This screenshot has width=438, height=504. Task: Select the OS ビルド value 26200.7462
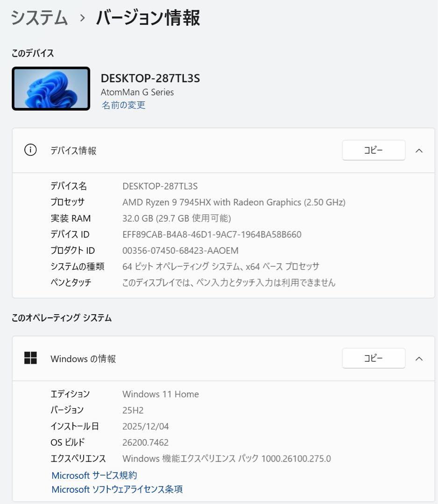[145, 442]
